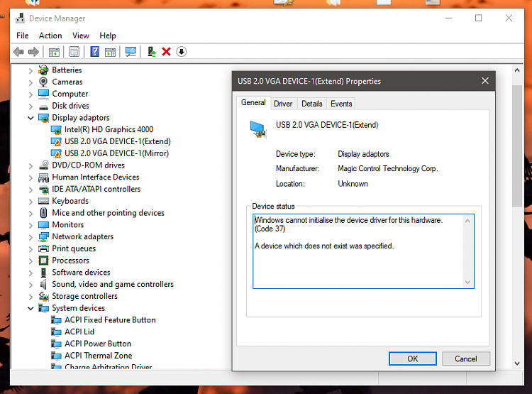
Task: Open the Action menu
Action: 50,35
